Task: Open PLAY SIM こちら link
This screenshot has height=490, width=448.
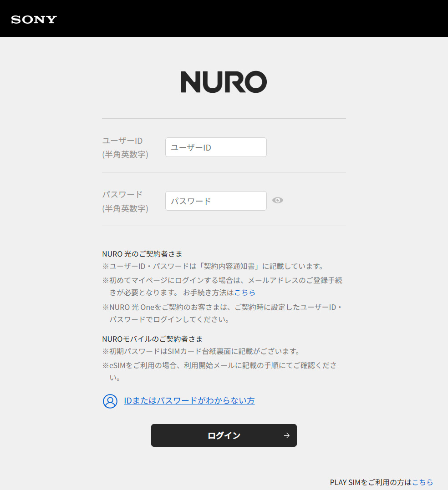Action: click(423, 482)
